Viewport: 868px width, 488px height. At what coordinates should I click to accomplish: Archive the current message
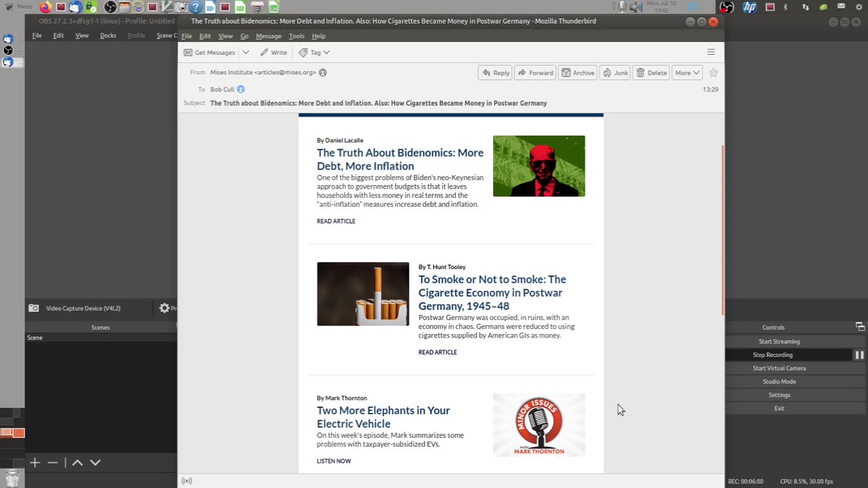tap(578, 73)
